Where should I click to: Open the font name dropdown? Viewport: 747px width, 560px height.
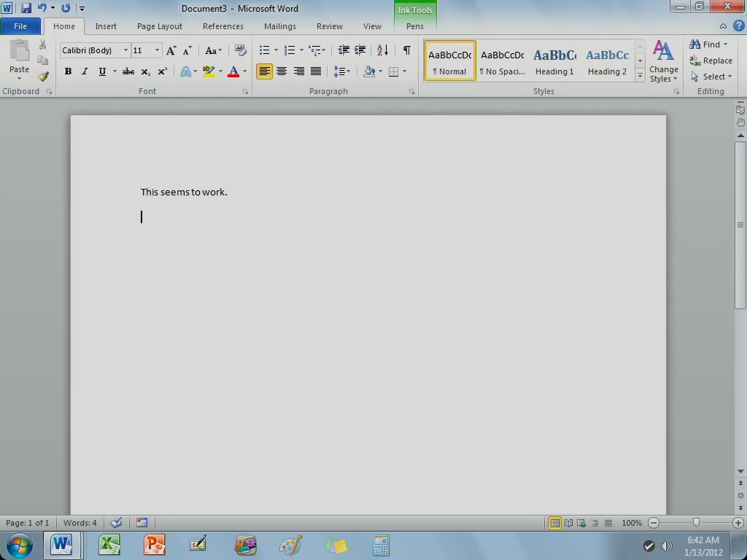(x=125, y=50)
